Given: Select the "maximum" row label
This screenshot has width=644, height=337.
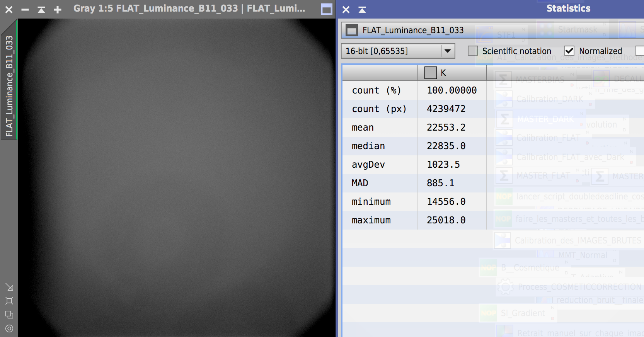Looking at the screenshot, I should [x=371, y=220].
